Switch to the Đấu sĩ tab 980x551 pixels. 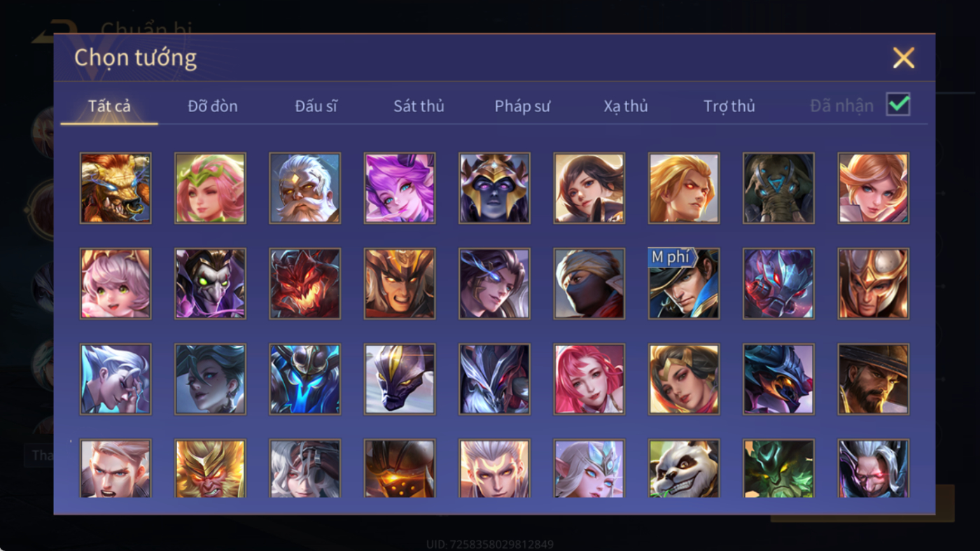point(316,106)
